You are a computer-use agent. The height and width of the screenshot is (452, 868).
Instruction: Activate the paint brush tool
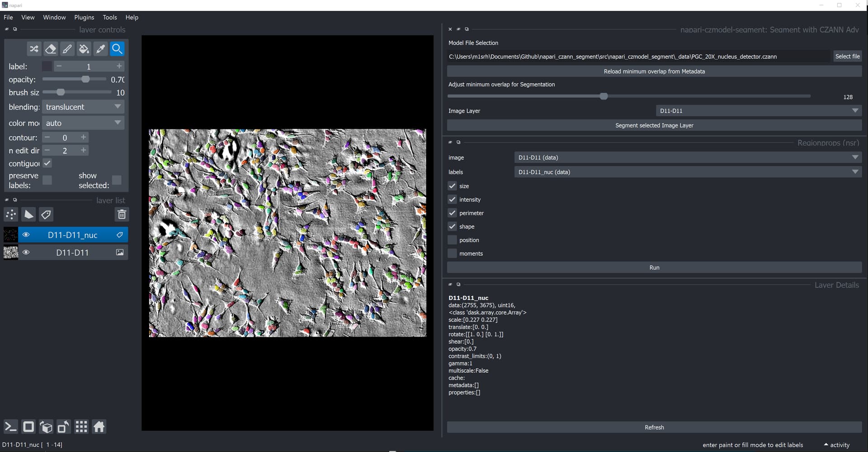click(67, 49)
